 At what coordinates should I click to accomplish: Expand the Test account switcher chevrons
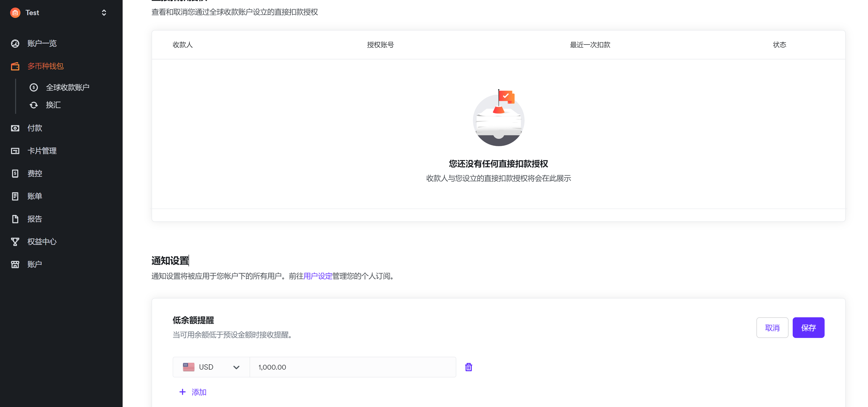point(104,13)
